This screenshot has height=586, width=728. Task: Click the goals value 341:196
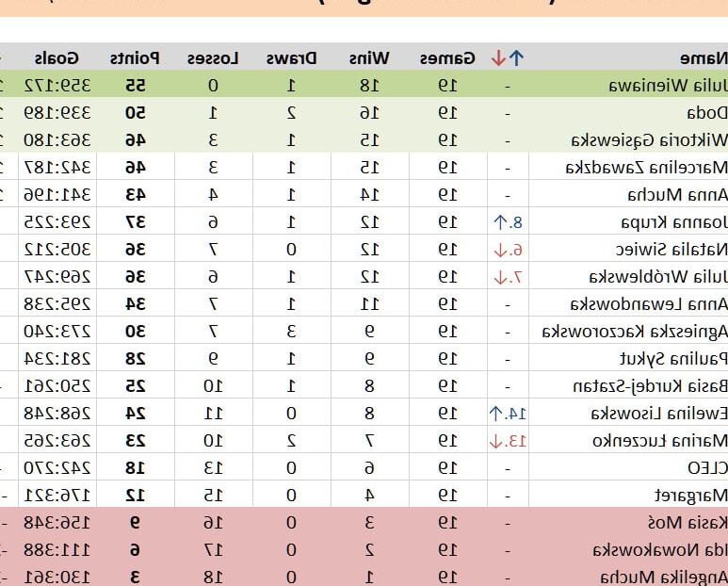click(57, 195)
